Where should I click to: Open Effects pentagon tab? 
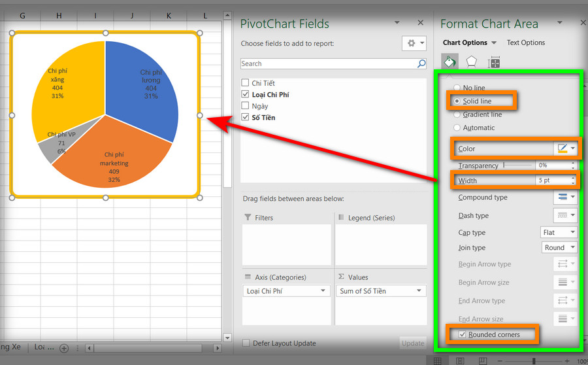pyautogui.click(x=471, y=62)
